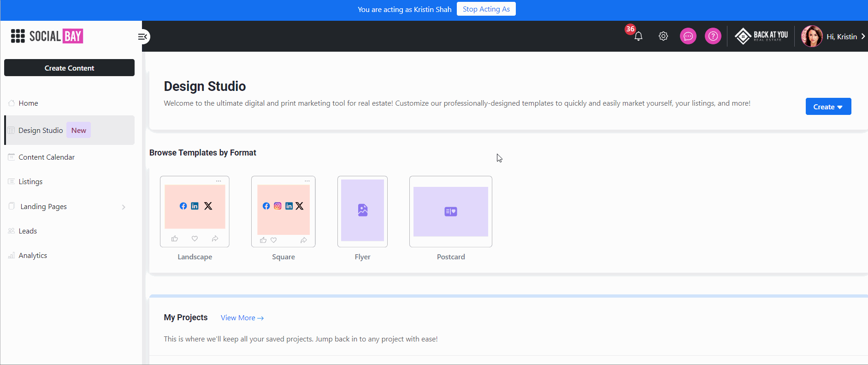This screenshot has height=365, width=868.
Task: Click the pink chat message icon
Action: (x=688, y=36)
